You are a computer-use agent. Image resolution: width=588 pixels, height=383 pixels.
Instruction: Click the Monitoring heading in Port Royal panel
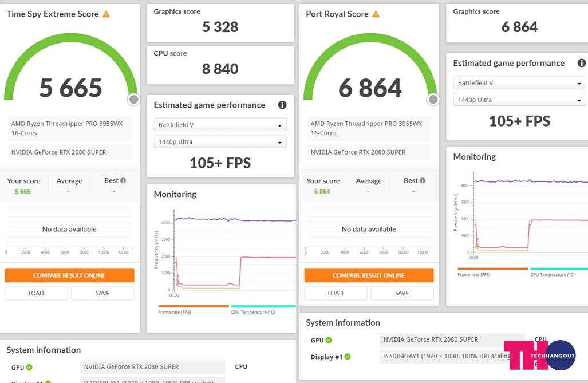click(x=475, y=157)
